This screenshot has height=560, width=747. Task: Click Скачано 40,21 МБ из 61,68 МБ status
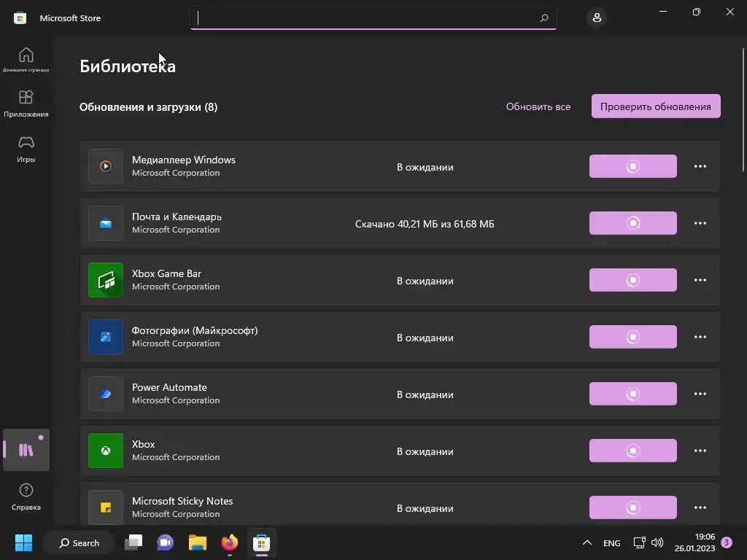425,224
